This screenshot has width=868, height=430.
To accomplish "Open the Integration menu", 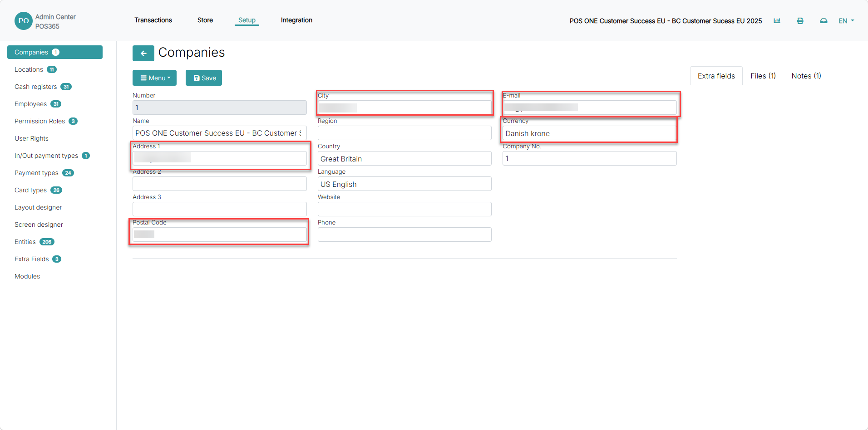I will [x=296, y=20].
